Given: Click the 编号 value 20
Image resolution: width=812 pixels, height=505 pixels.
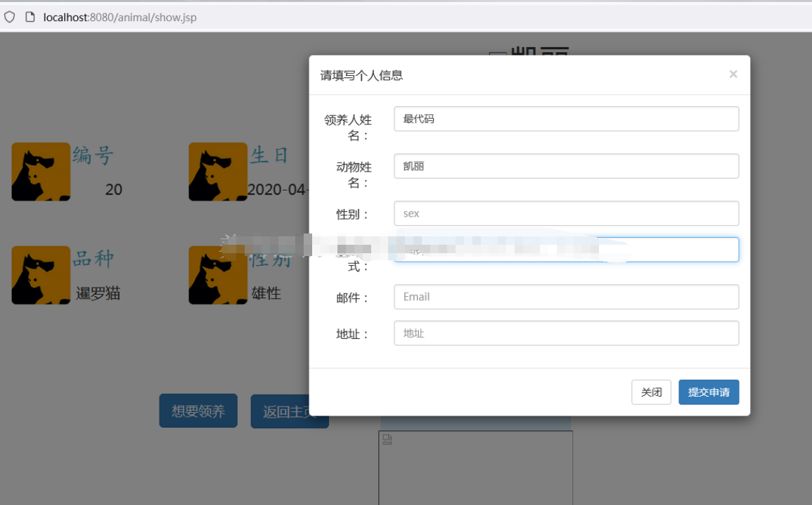Looking at the screenshot, I should 113,190.
